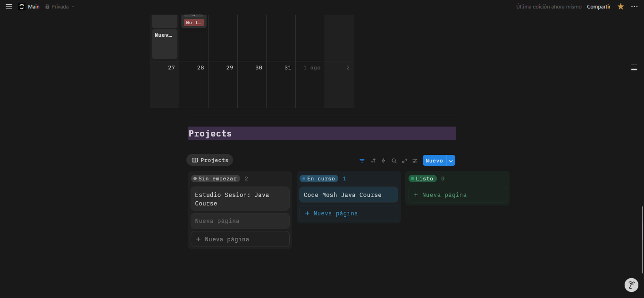The width and height of the screenshot is (644, 298).
Task: Toggle the favorite star icon
Action: [x=620, y=7]
